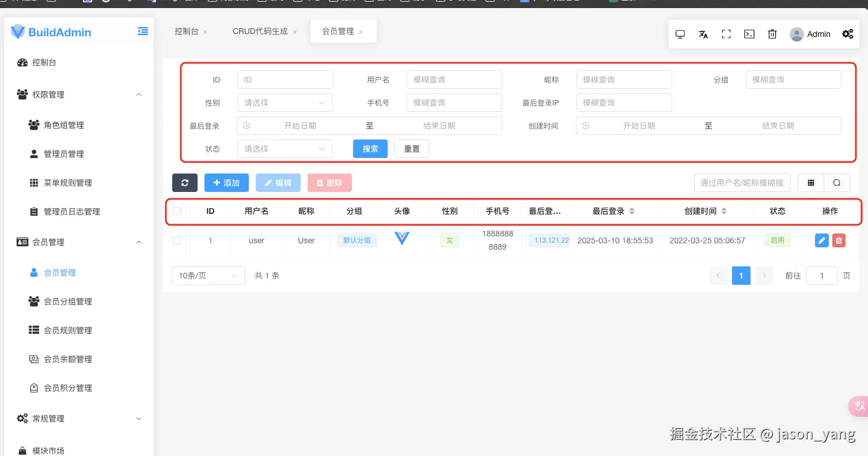Open the 10条/页 page size dropdown
The height and width of the screenshot is (456, 868).
coord(209,276)
